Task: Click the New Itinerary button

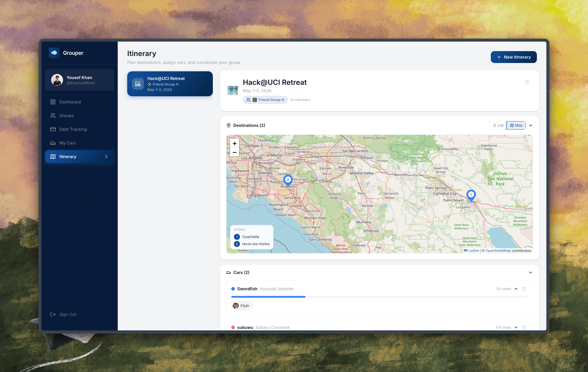Action: 514,57
